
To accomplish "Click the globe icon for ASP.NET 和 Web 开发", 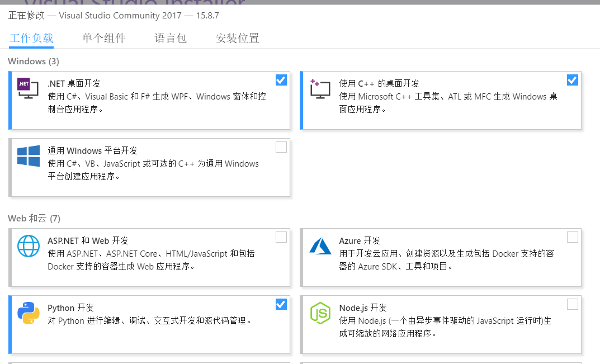I will (x=29, y=246).
